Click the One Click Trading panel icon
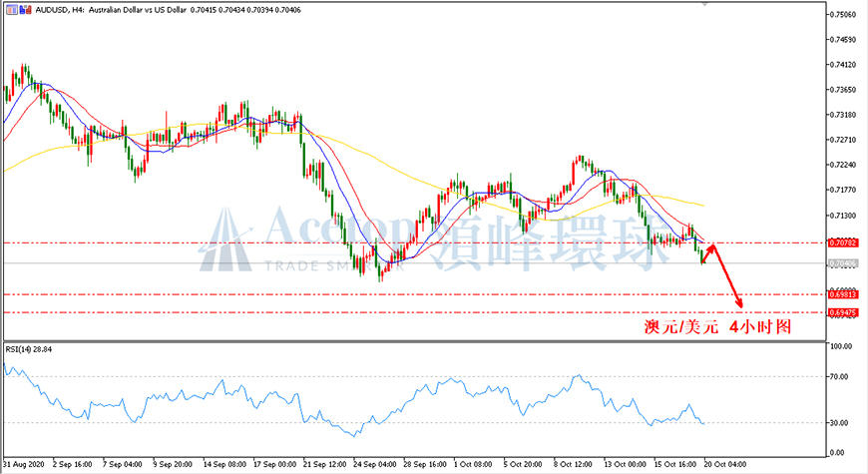Image resolution: width=868 pixels, height=474 pixels. point(12,9)
